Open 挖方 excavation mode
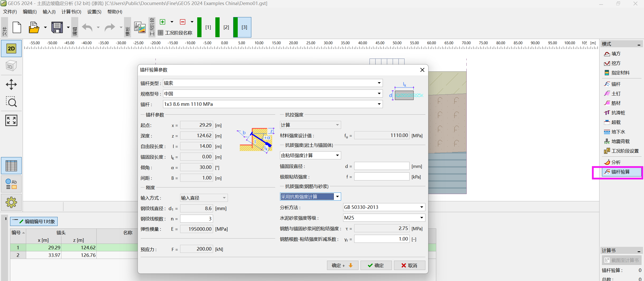The height and width of the screenshot is (281, 644). pos(612,63)
